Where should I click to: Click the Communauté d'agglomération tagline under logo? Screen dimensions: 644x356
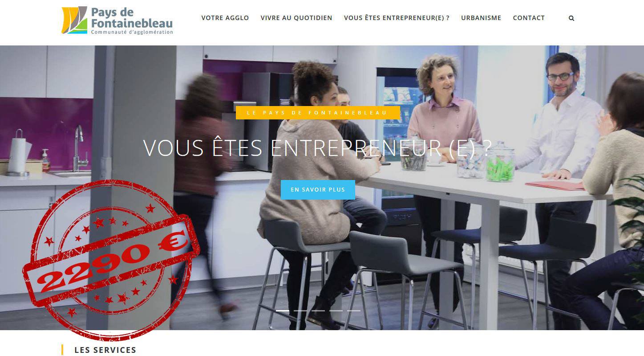[x=132, y=32]
